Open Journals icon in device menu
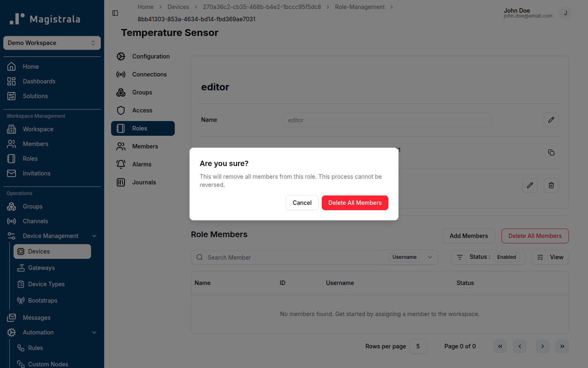This screenshot has height=368, width=588. click(x=121, y=182)
